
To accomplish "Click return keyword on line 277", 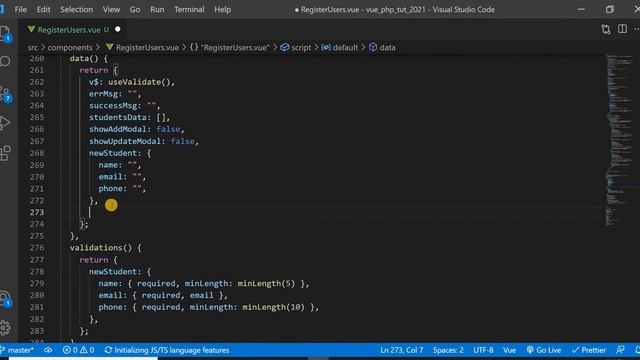I will pyautogui.click(x=94, y=260).
